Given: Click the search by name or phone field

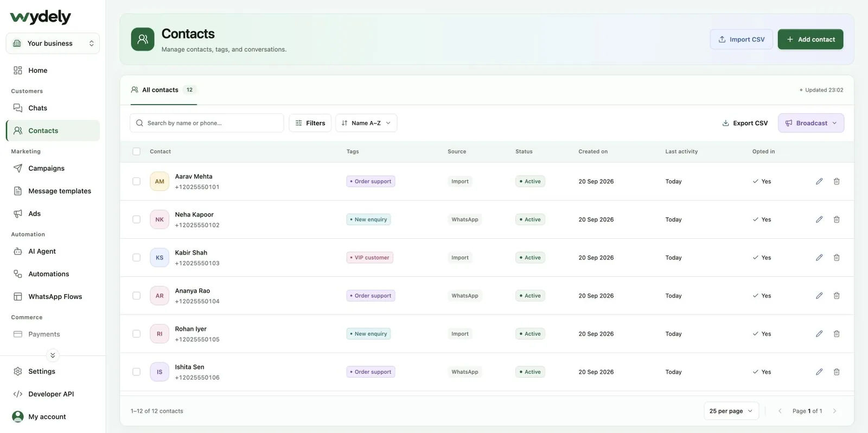Looking at the screenshot, I should pos(207,123).
